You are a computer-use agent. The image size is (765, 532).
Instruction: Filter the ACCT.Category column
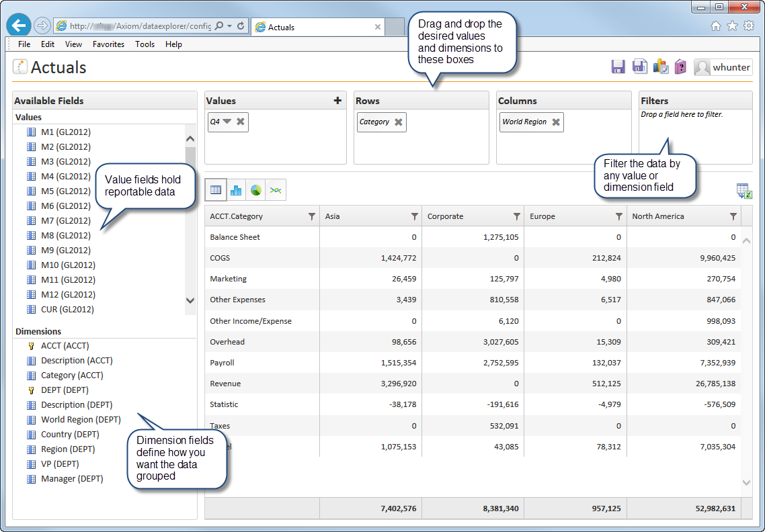[312, 216]
